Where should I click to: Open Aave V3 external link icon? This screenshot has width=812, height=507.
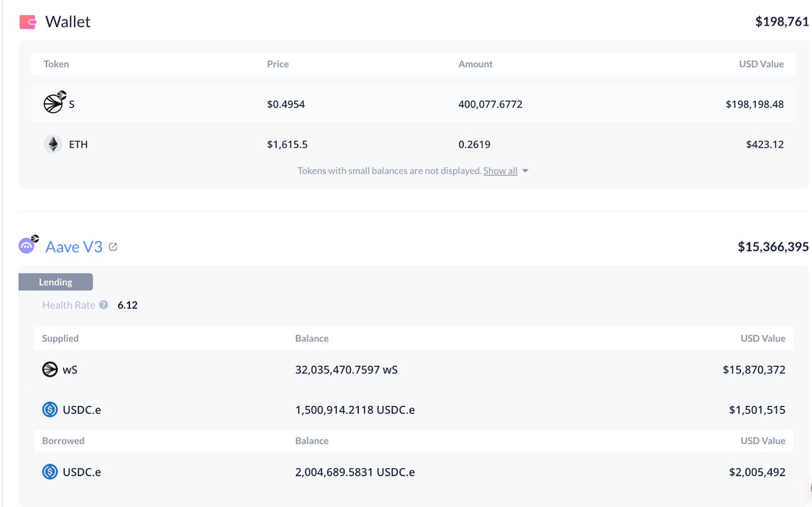point(113,247)
